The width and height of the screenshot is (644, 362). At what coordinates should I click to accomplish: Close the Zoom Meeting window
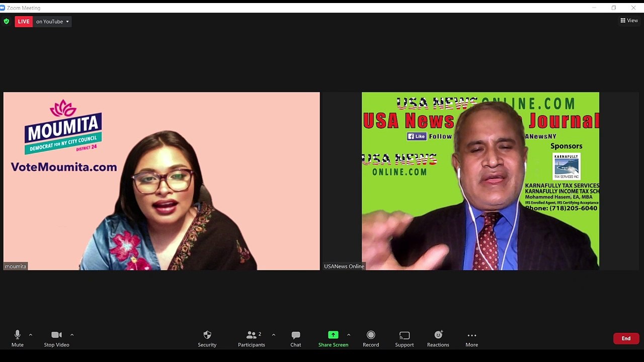pos(633,8)
